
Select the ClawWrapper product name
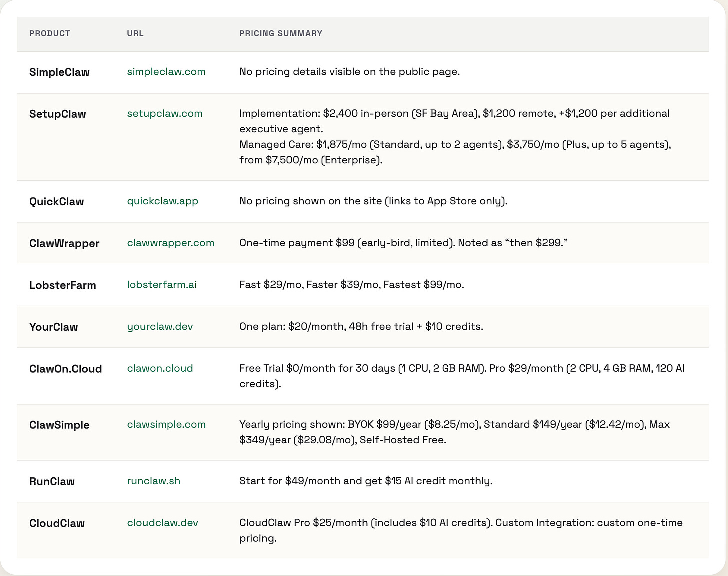pos(64,244)
